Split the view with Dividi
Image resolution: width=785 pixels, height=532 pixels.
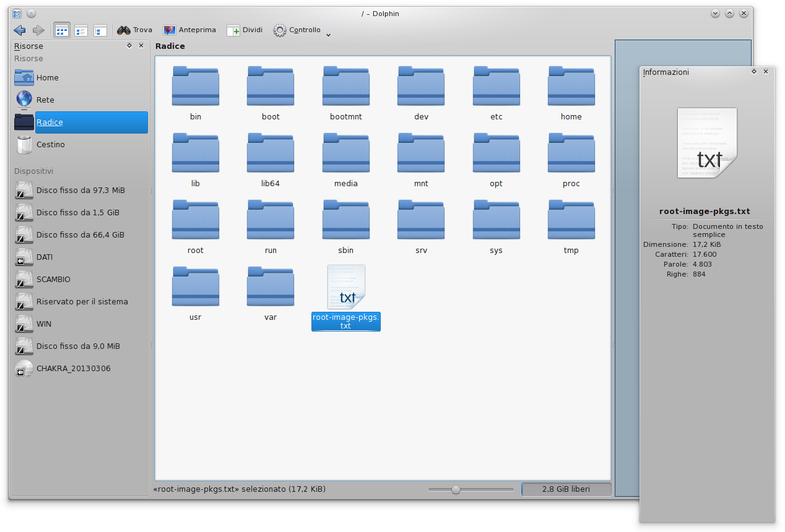tap(245, 30)
